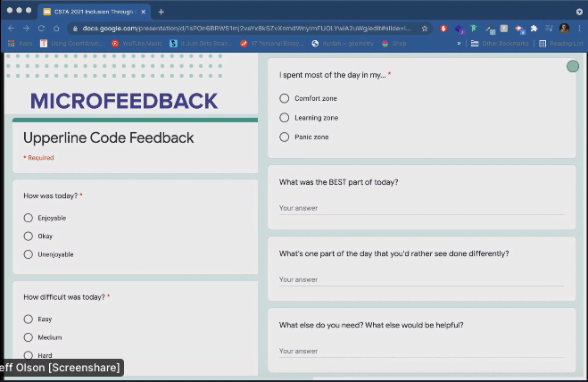588x382 pixels.
Task: Close the CSTA 2021 Inclusion tab
Action: click(x=144, y=12)
